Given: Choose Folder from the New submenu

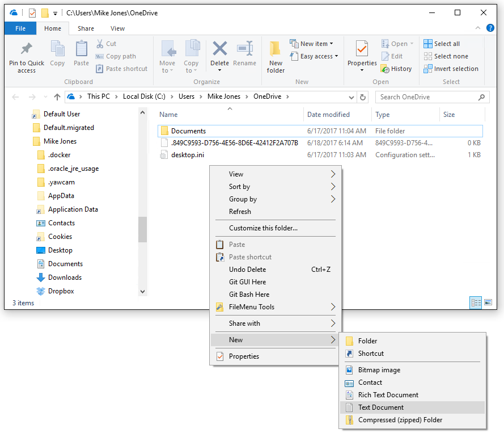Looking at the screenshot, I should [412, 341].
